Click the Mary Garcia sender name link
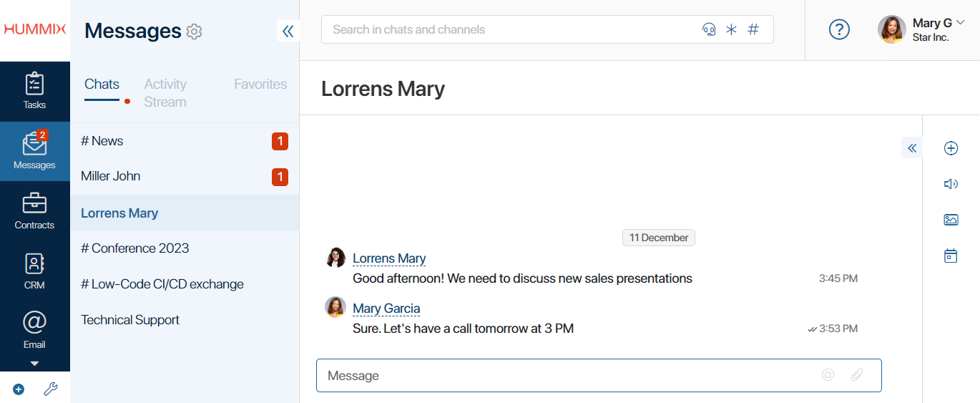 [x=386, y=309]
